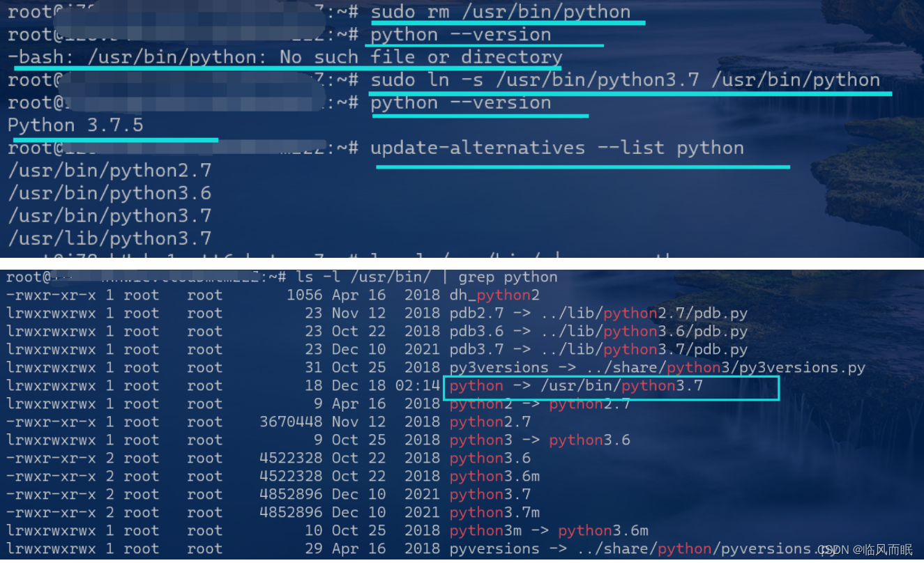This screenshot has width=924, height=563.
Task: Select the '/usr/bin/python2.7' alternatives entry
Action: (x=109, y=171)
